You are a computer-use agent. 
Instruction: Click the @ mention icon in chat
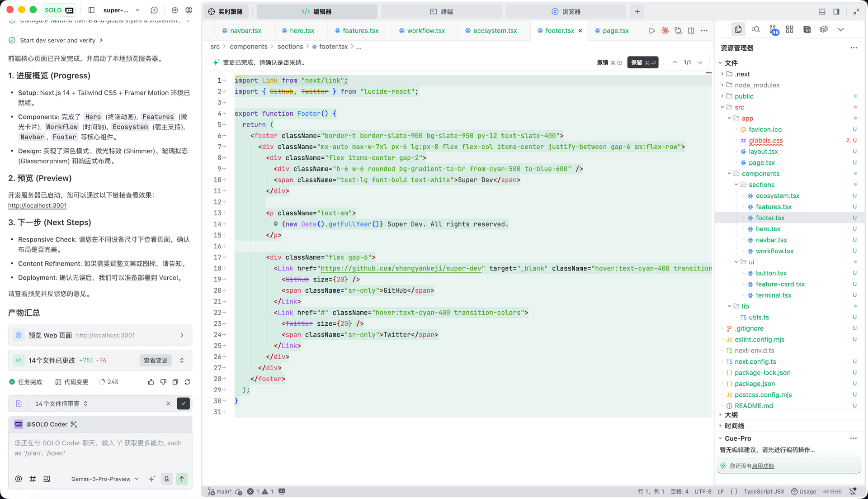[x=19, y=479]
